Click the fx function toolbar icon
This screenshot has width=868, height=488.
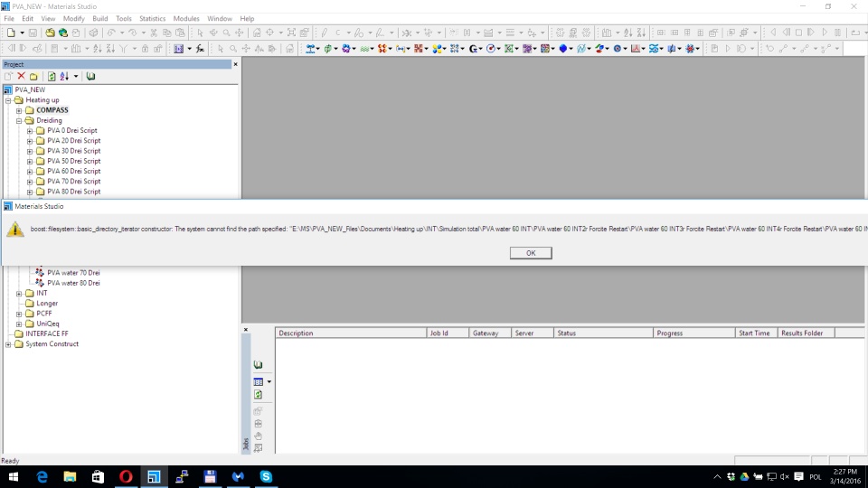point(200,49)
